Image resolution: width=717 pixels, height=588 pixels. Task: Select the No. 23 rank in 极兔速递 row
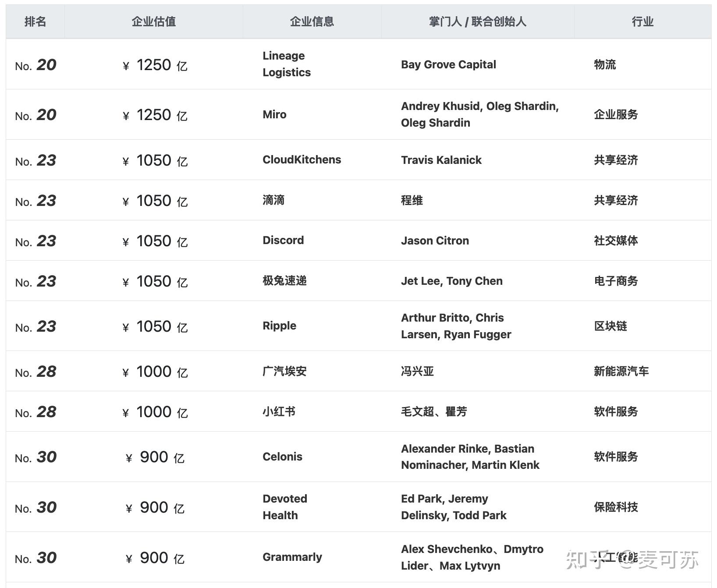click(x=35, y=281)
